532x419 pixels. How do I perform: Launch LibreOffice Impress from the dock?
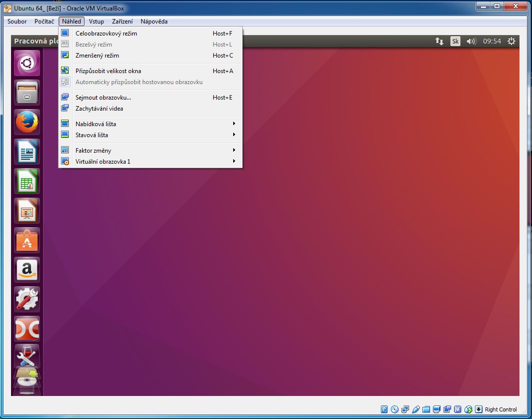(27, 211)
